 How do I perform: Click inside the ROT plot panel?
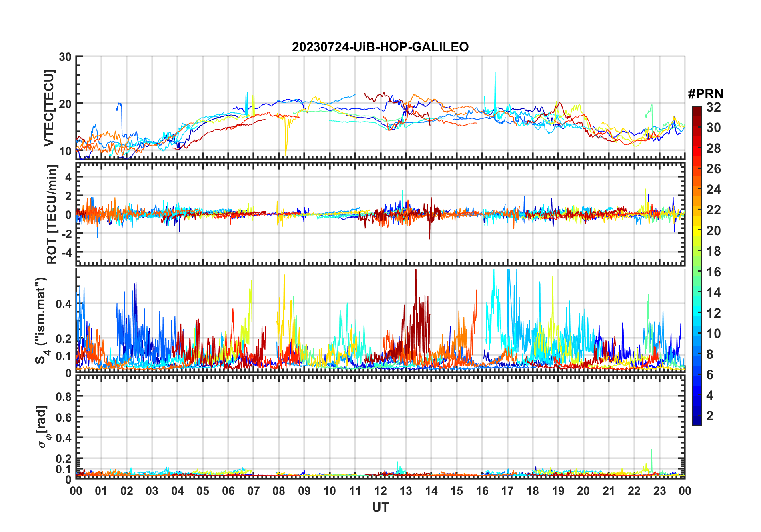(x=380, y=214)
